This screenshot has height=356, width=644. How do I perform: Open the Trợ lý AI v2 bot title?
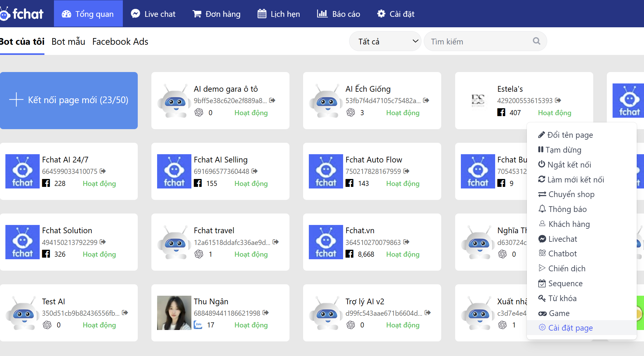coord(365,301)
